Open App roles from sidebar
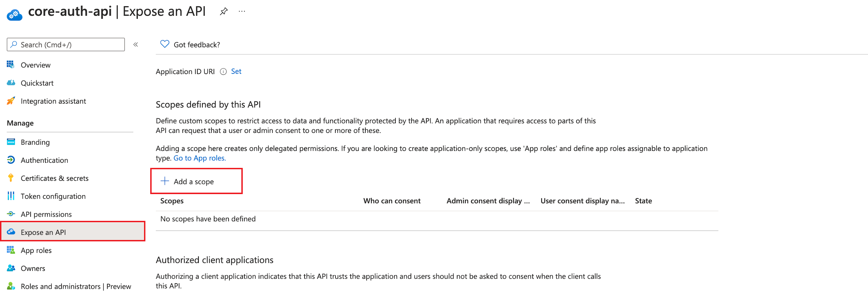The width and height of the screenshot is (868, 298). (x=36, y=250)
